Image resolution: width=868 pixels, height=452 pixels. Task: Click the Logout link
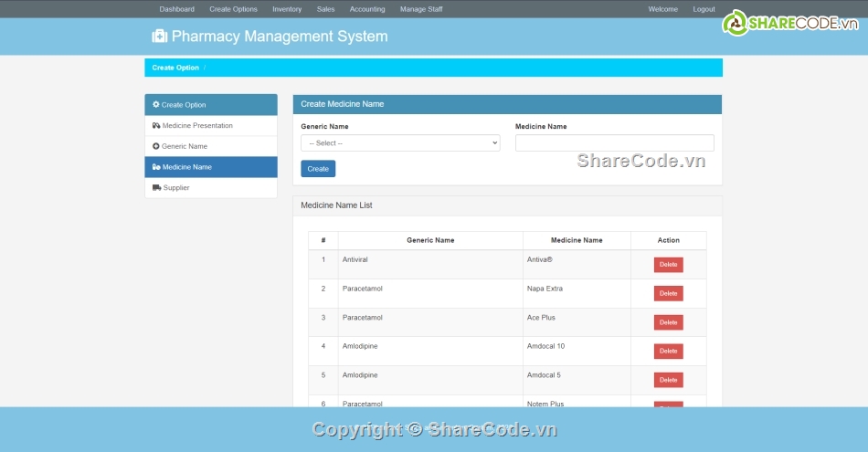[x=704, y=9]
